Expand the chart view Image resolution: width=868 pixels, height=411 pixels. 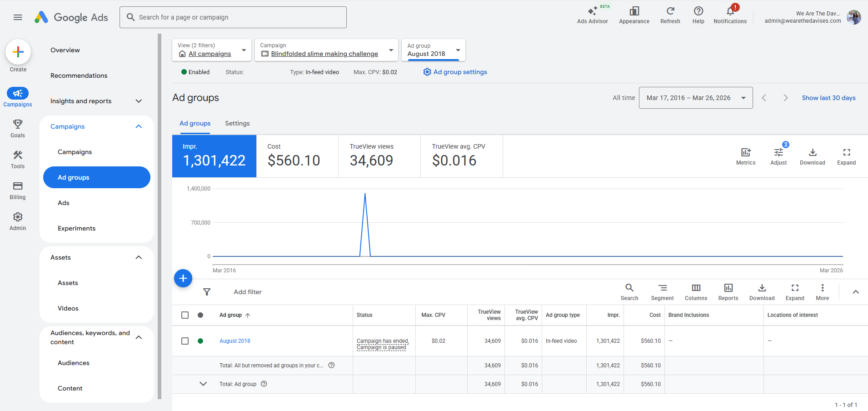click(x=846, y=156)
